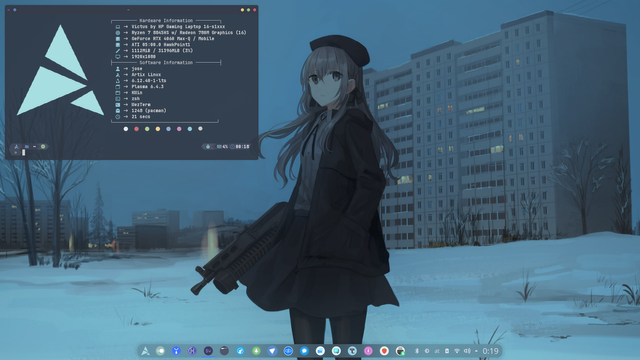This screenshot has height=360, width=640.
Task: Open the clock showing 0:19
Action: [490, 351]
